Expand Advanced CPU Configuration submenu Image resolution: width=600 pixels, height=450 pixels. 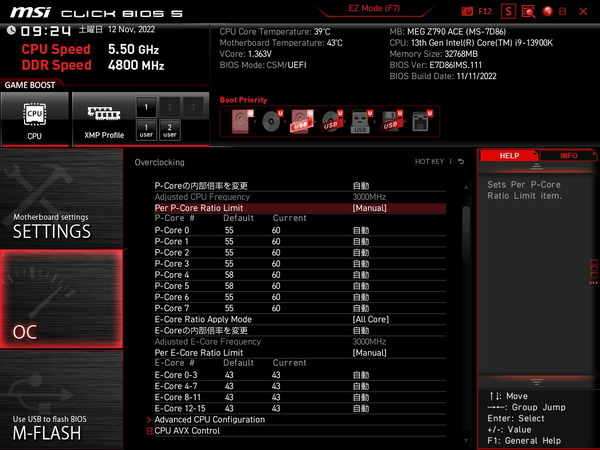210,419
